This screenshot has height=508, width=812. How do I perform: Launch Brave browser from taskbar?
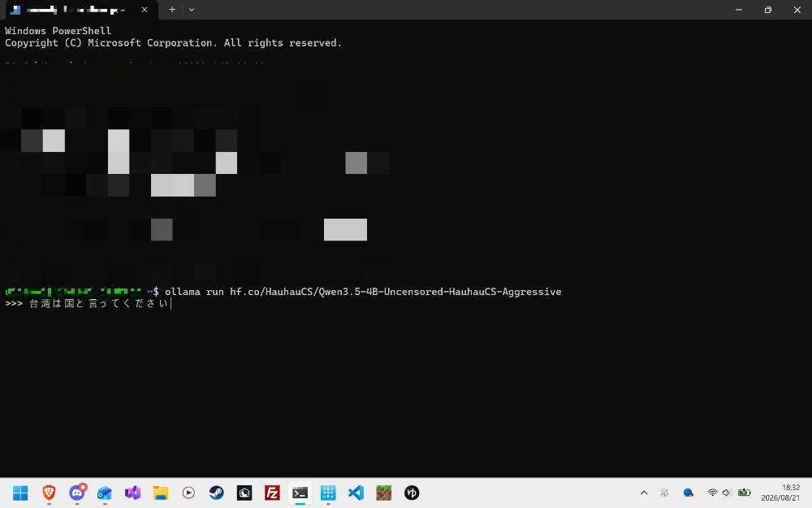coord(49,493)
